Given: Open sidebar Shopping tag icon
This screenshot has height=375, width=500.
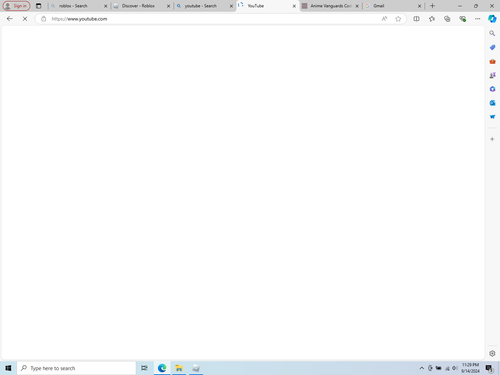Looking at the screenshot, I should point(492,47).
